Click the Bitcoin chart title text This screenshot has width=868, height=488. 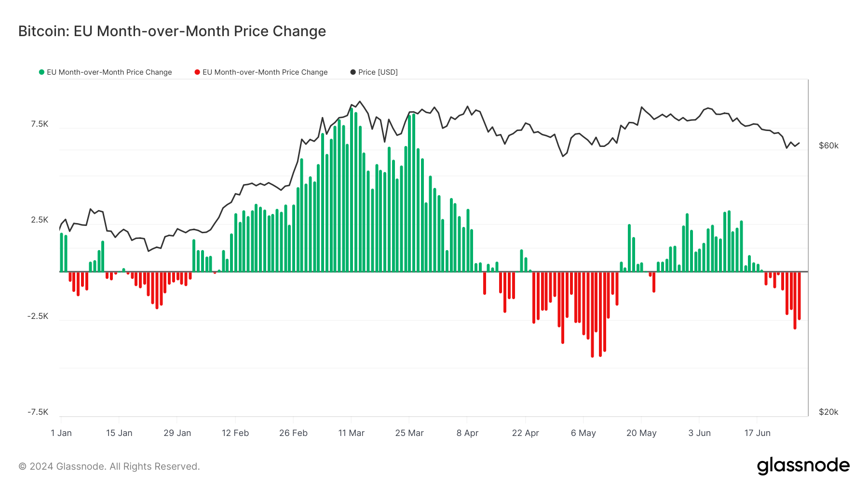(x=172, y=31)
